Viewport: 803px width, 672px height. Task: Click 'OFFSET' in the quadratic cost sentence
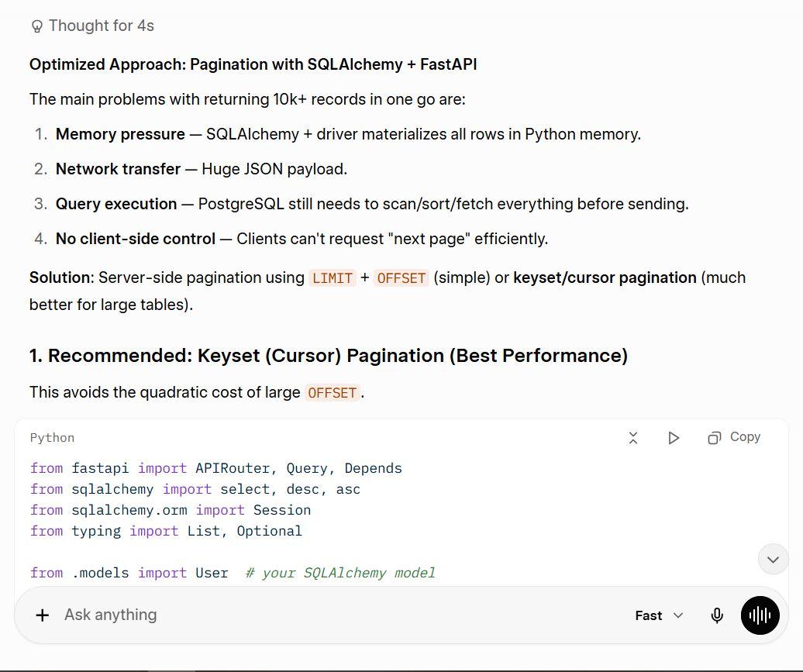(x=332, y=393)
